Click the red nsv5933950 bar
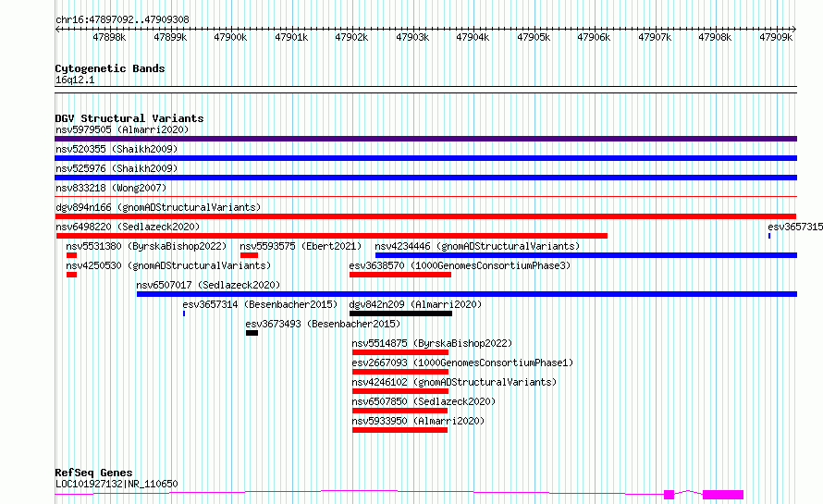Viewport: 823px width, 504px height. [400, 430]
